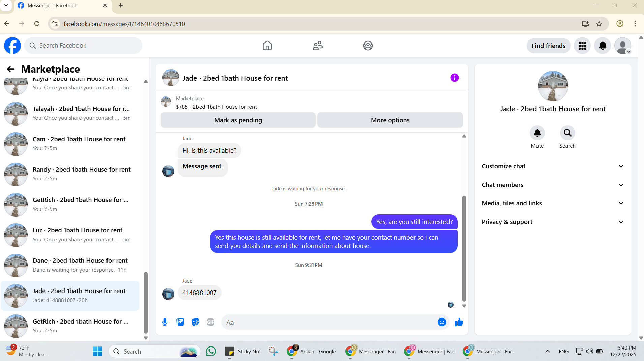Open Talayah conversation in the list
Viewport: 644px width, 361px height.
[70, 114]
